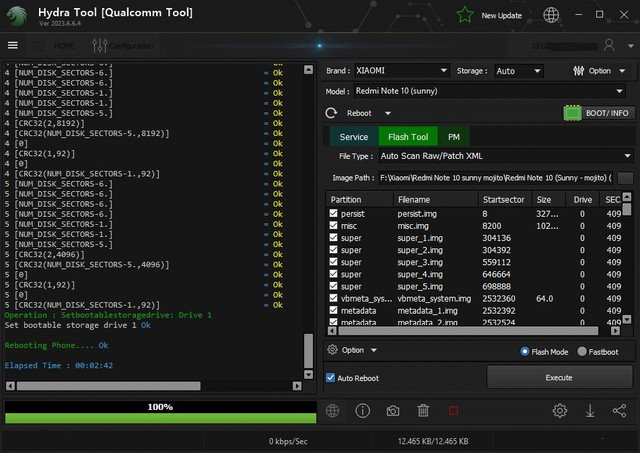Click the user account icon

click(x=609, y=45)
